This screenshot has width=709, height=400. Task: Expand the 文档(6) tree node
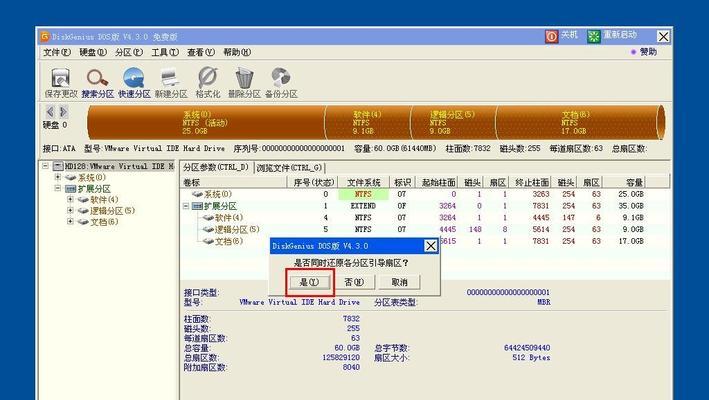pyautogui.click(x=70, y=221)
